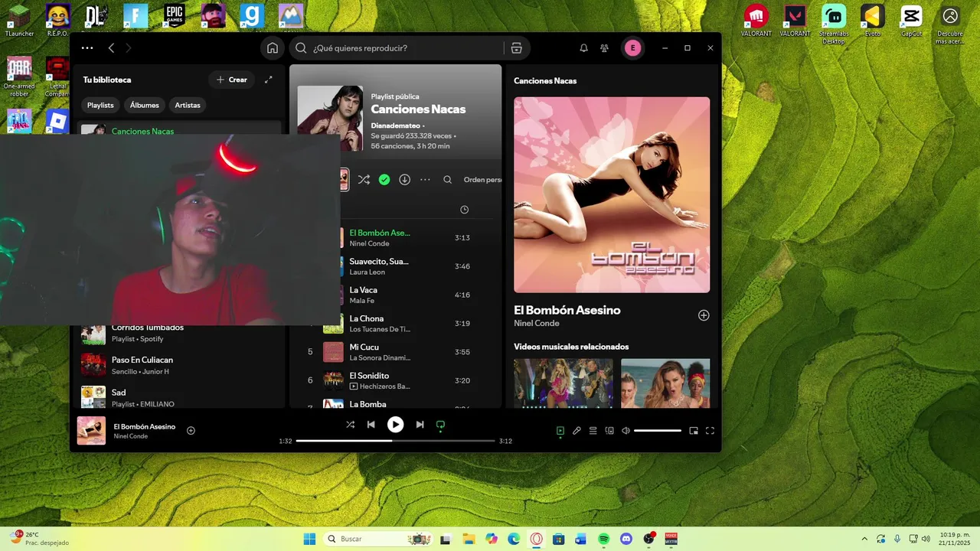Open Windows Start menu
The image size is (980, 551).
click(310, 539)
